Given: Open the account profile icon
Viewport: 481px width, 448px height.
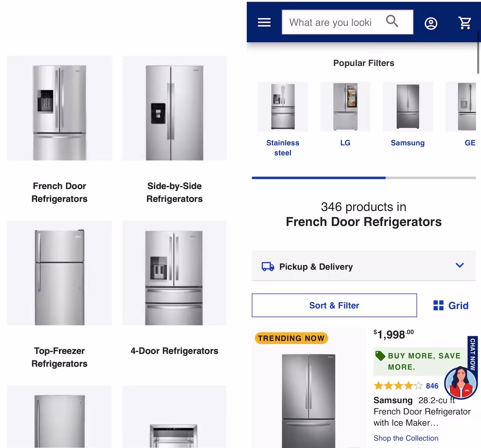Looking at the screenshot, I should click(x=431, y=23).
